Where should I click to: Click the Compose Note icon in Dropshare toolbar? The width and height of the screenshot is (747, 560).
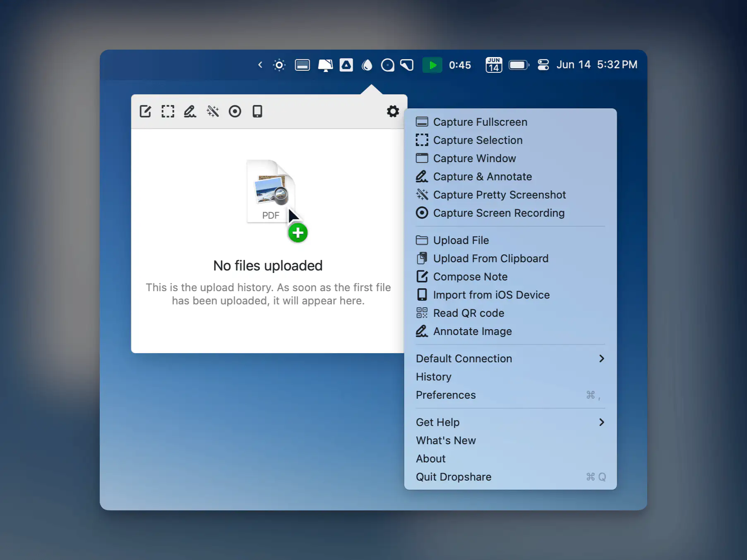click(x=145, y=111)
